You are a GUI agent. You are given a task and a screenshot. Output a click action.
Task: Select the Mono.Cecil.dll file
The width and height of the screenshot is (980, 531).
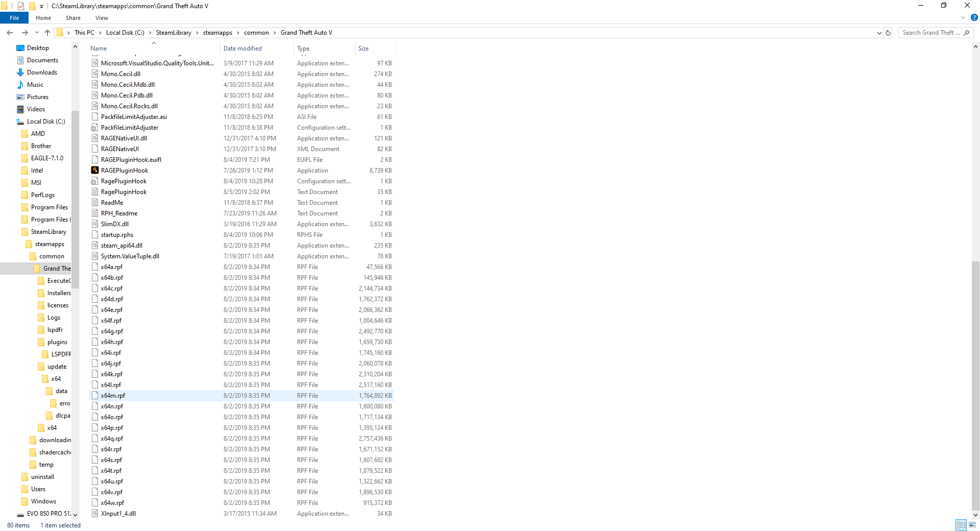coord(242,74)
